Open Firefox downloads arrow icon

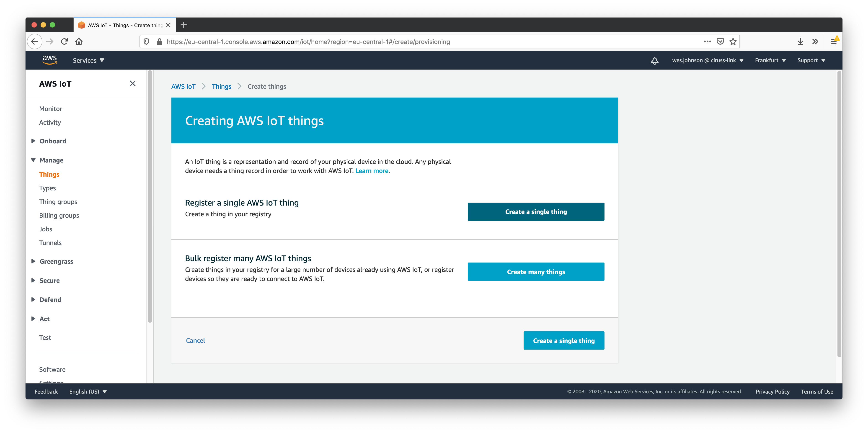click(800, 41)
